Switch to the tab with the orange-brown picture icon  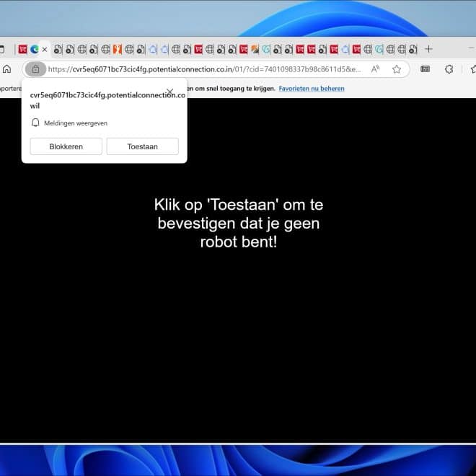coord(255,49)
